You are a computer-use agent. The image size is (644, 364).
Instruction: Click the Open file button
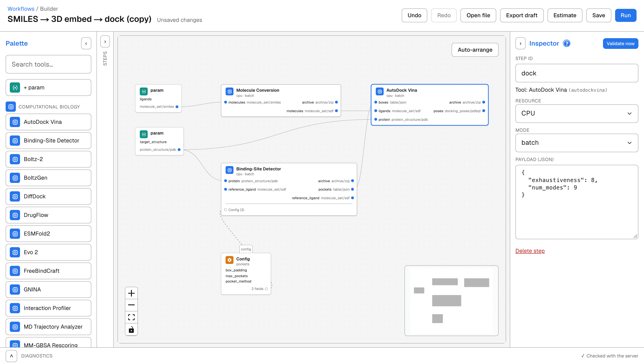coord(478,15)
